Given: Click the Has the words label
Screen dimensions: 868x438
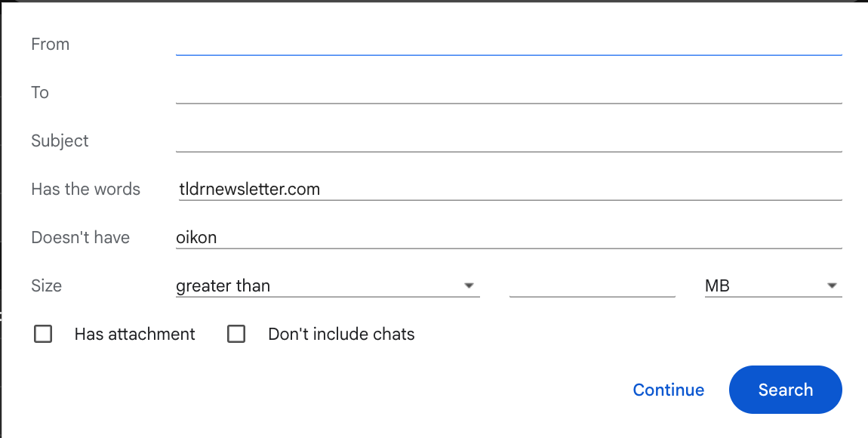Looking at the screenshot, I should click(85, 189).
